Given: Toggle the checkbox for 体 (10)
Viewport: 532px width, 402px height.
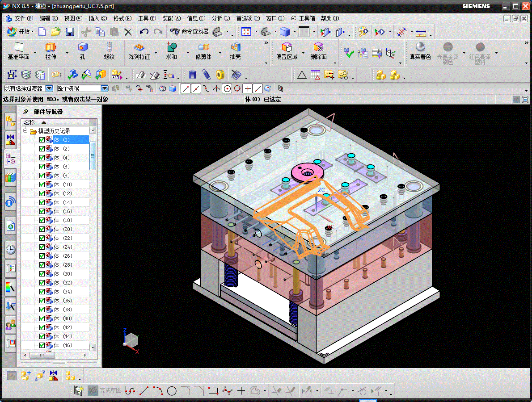Looking at the screenshot, I should tap(42, 184).
